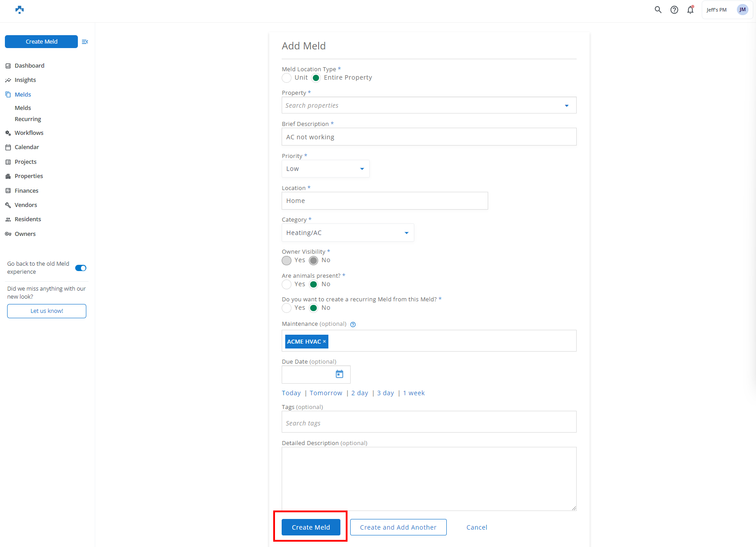This screenshot has width=756, height=547.
Task: Go to Vendors in the sidebar
Action: [26, 205]
